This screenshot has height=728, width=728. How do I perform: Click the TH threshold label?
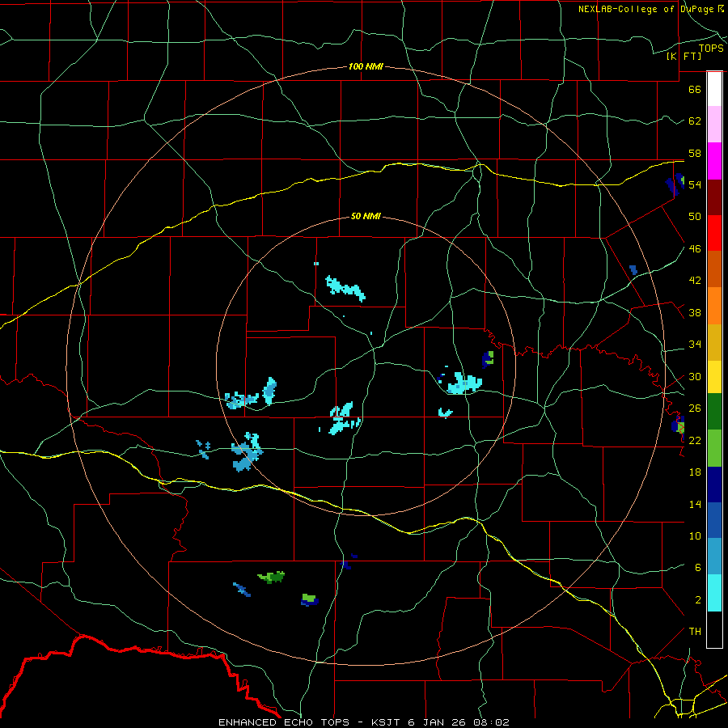pos(695,631)
